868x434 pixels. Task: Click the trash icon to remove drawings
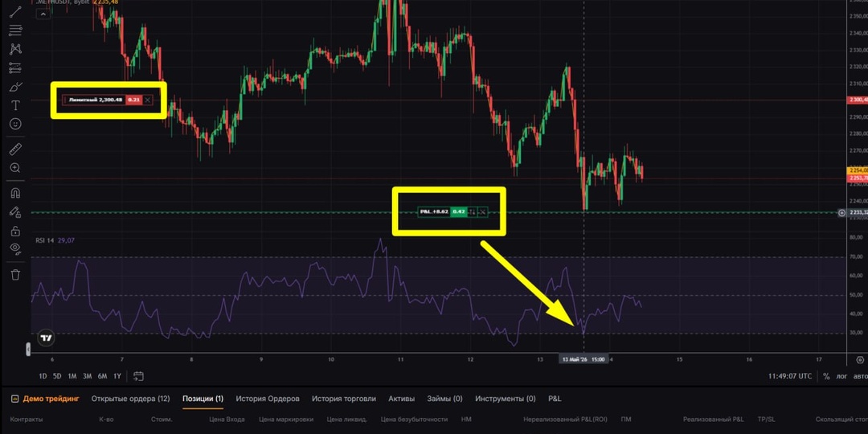click(15, 274)
